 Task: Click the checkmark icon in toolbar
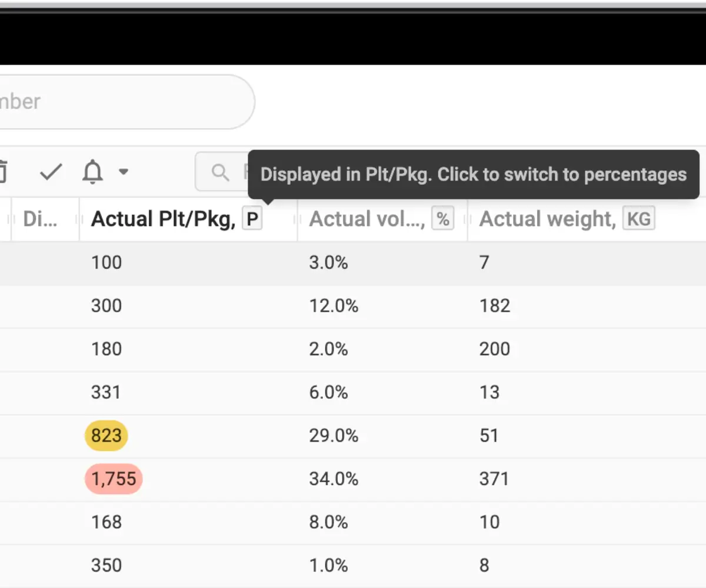point(51,172)
